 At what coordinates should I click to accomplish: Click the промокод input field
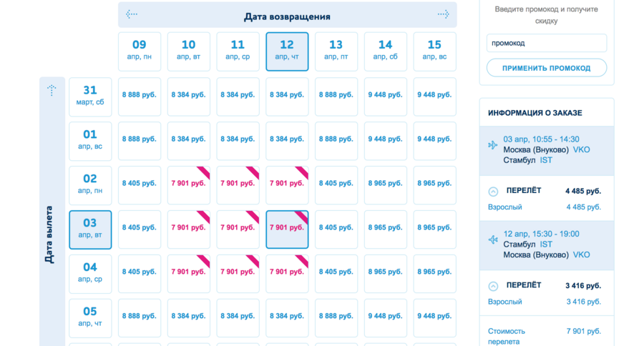pyautogui.click(x=547, y=43)
